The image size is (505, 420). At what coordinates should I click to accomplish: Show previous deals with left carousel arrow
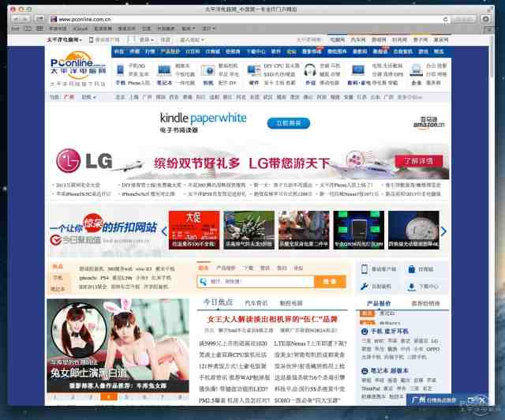[x=164, y=231]
